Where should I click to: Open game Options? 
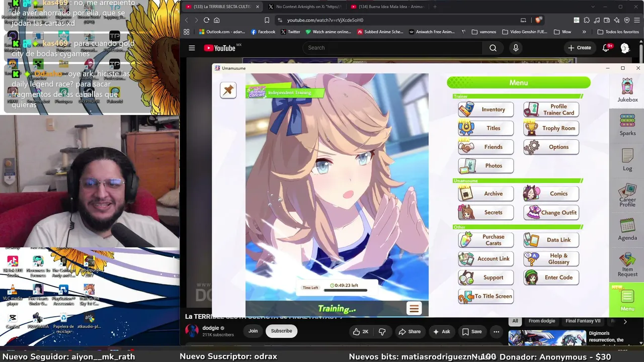pos(551,147)
